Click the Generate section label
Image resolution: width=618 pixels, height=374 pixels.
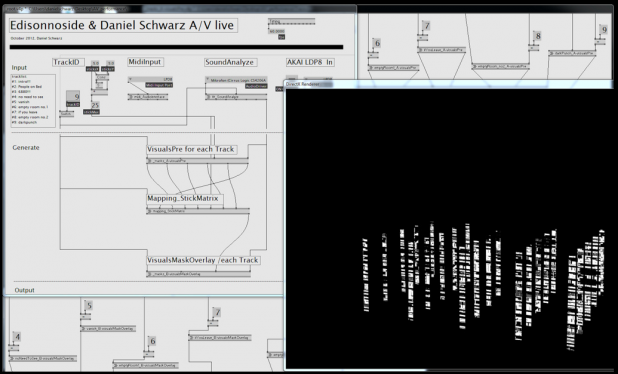pos(26,148)
